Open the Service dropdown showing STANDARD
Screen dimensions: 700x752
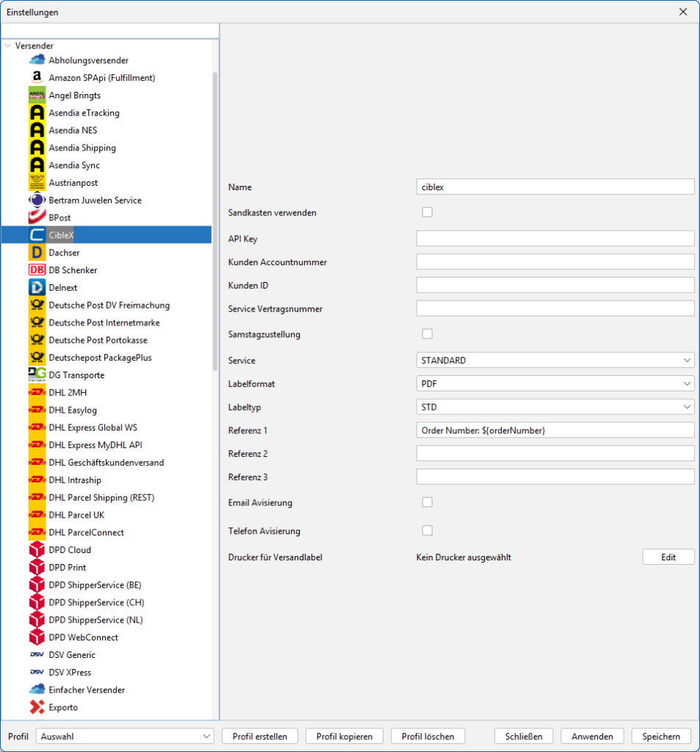555,361
